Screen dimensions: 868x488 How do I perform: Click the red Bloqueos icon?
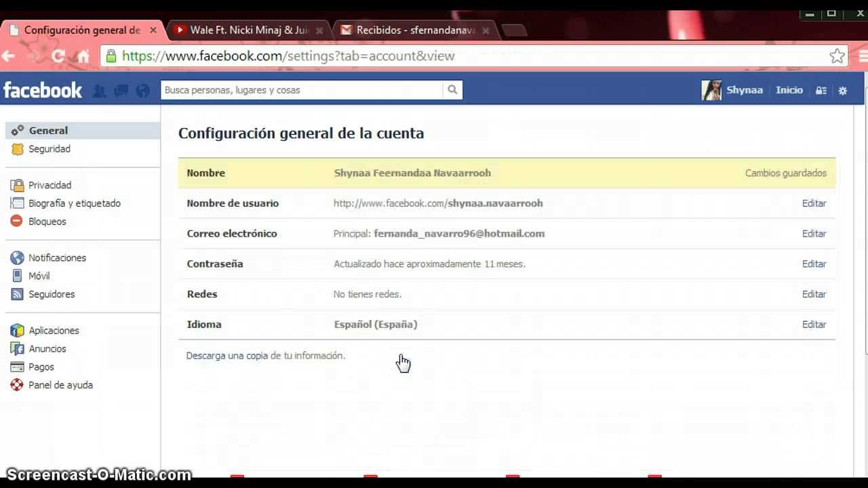pos(18,222)
